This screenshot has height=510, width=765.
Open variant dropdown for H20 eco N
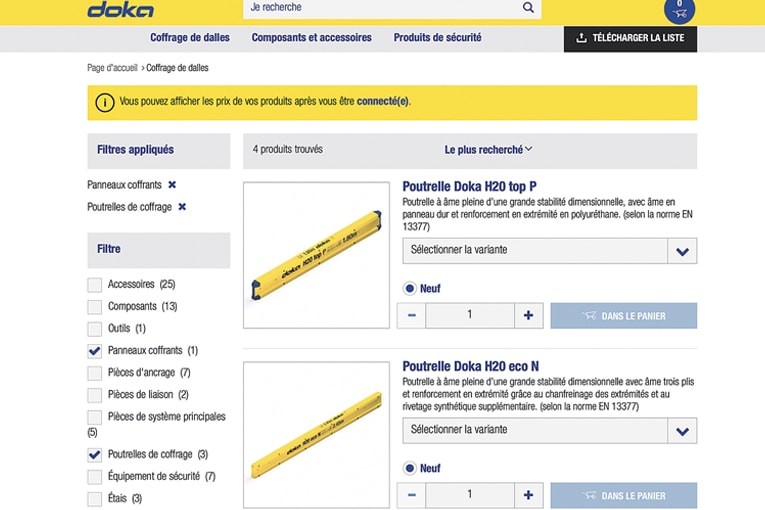pos(550,430)
